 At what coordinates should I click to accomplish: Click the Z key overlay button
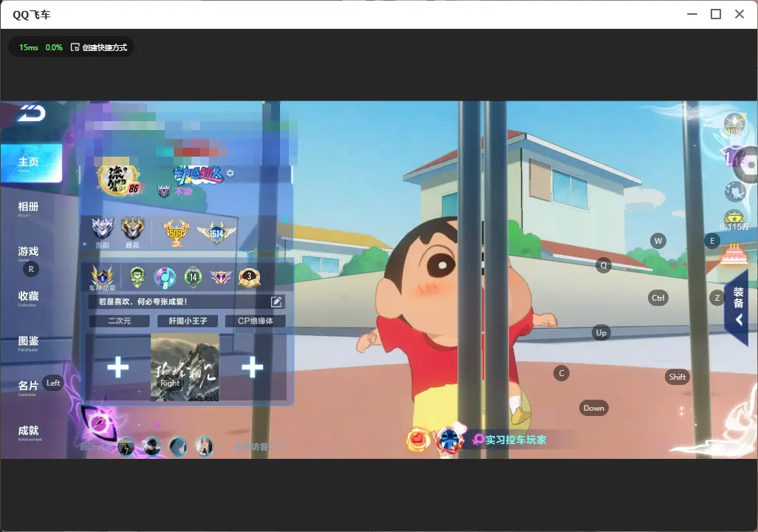(717, 298)
